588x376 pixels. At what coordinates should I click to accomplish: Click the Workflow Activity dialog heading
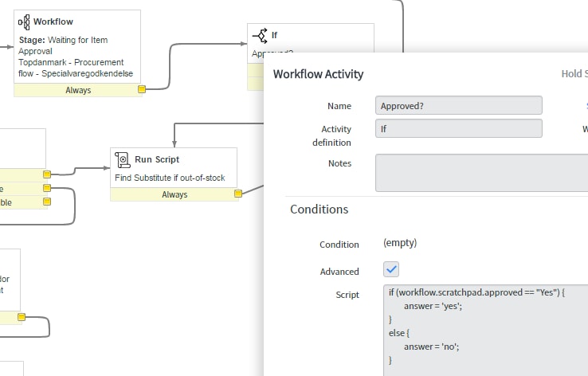click(318, 74)
